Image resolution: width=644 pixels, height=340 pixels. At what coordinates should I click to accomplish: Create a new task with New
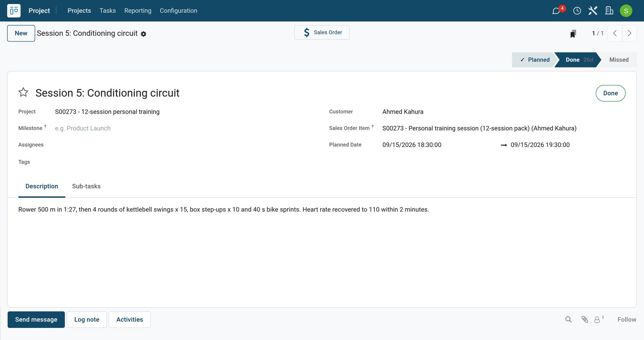pos(21,33)
